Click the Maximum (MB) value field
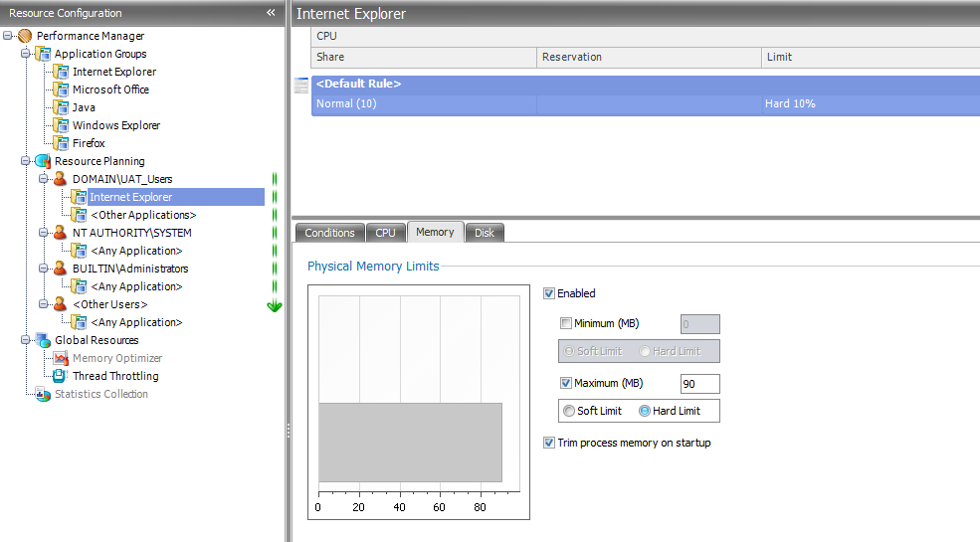 tap(700, 384)
